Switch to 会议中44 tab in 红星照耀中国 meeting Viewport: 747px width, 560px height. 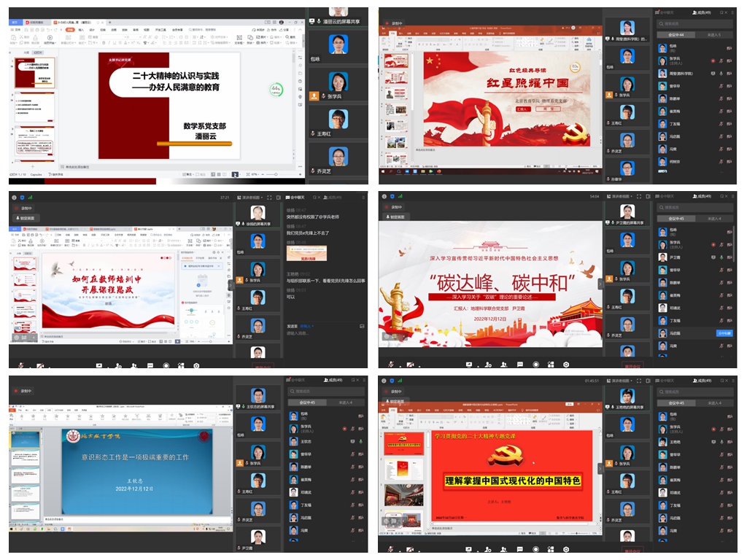coord(676,35)
